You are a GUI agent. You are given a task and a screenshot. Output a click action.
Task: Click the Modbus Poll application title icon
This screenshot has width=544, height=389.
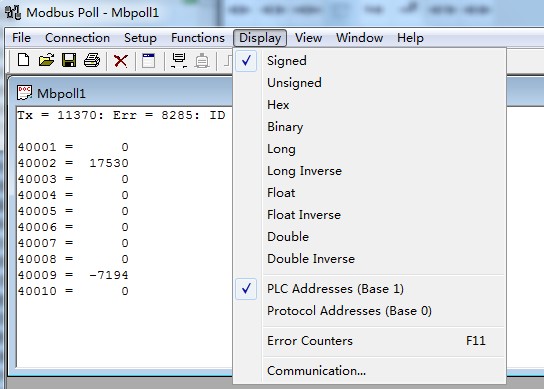coord(13,12)
